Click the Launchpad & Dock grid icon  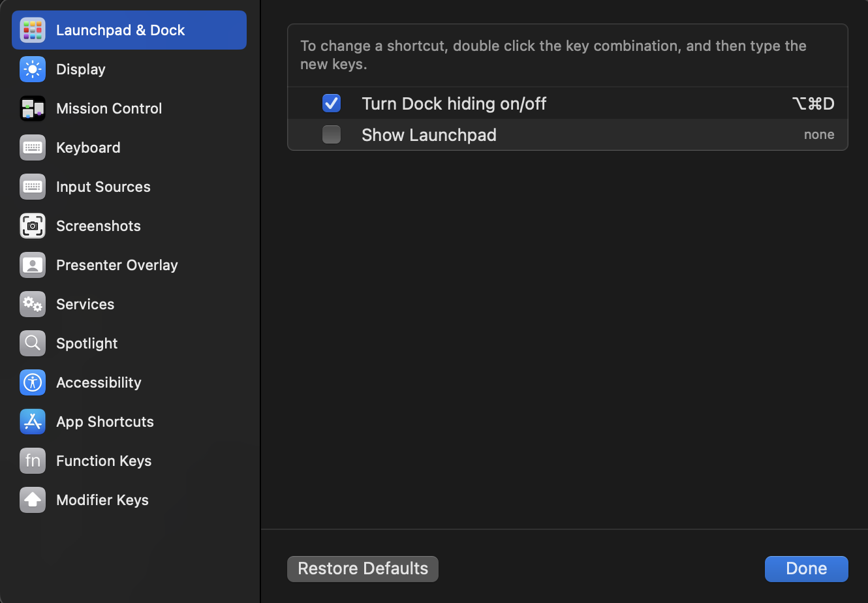[33, 30]
